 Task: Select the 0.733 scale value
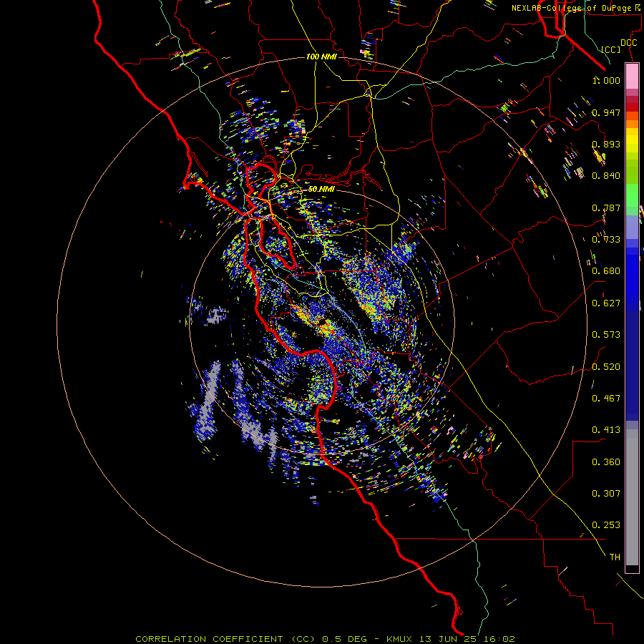606,240
